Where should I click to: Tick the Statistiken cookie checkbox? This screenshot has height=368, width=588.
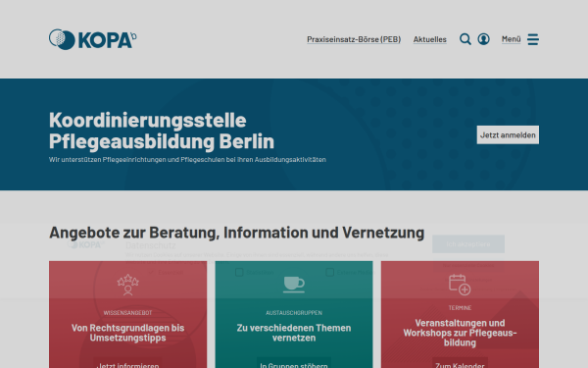click(x=239, y=272)
